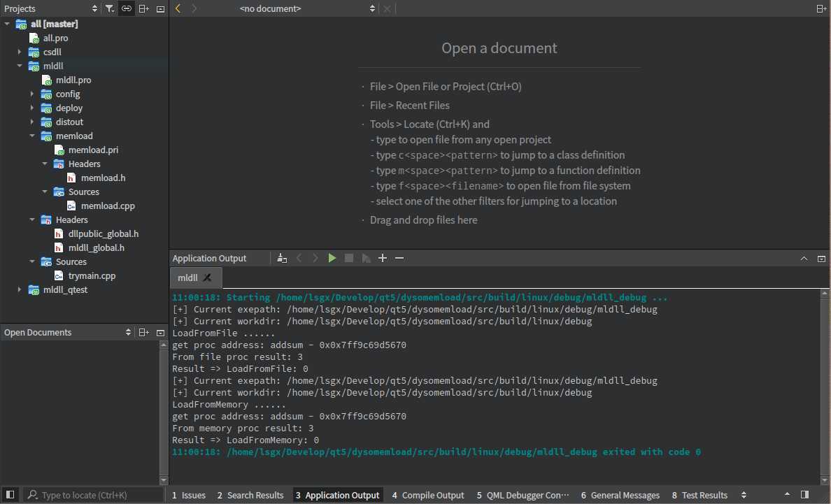Image resolution: width=831 pixels, height=504 pixels.
Task: Go to next item in Application Output
Action: (x=315, y=259)
